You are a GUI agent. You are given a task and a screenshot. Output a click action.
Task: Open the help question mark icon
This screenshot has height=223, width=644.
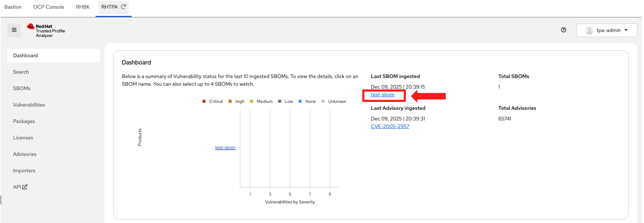pos(563,30)
